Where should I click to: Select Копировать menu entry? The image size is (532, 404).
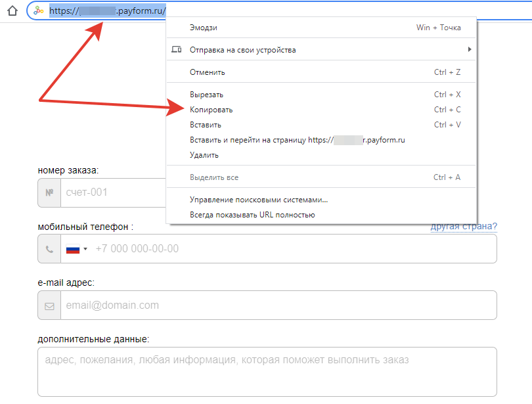(321, 110)
